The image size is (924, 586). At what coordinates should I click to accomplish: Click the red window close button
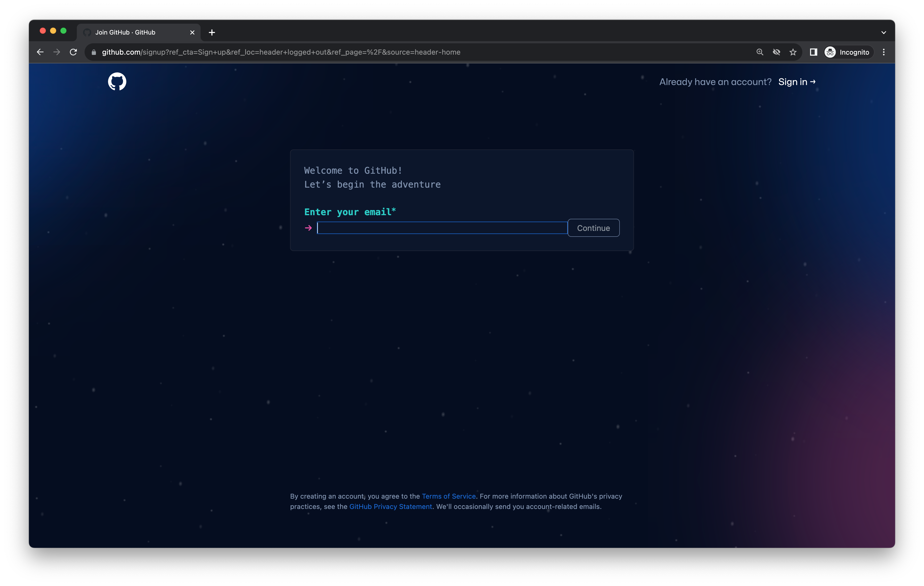tap(43, 31)
